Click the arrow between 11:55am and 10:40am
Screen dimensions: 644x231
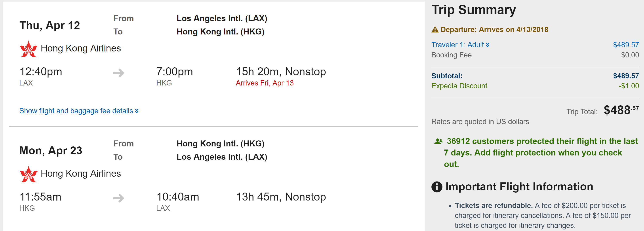[118, 198]
